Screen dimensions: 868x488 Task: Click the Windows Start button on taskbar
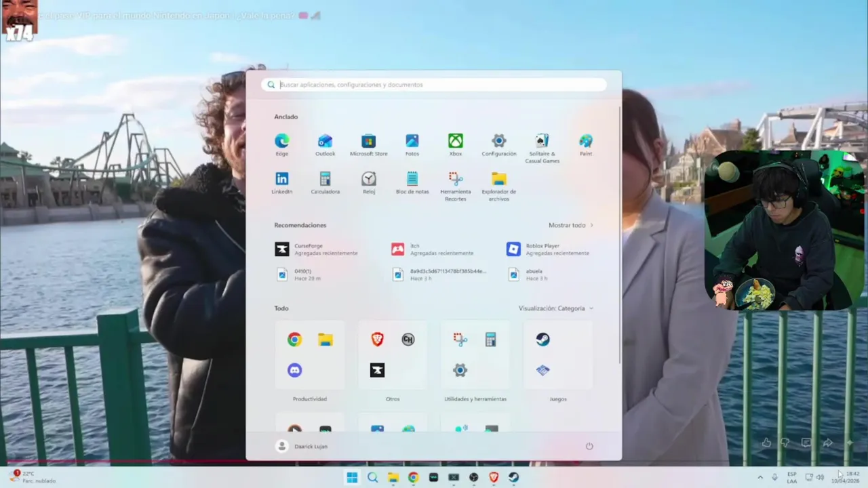(352, 477)
